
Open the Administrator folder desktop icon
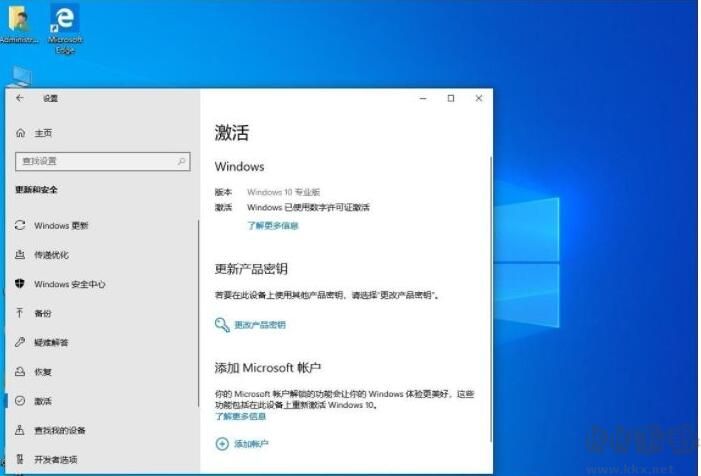pos(19,25)
